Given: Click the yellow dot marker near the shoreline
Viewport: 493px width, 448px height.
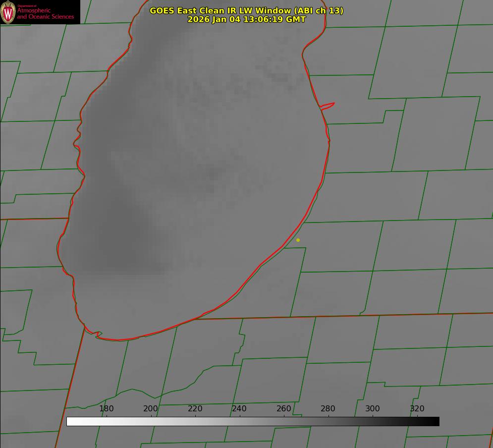Looking at the screenshot, I should click(x=298, y=240).
